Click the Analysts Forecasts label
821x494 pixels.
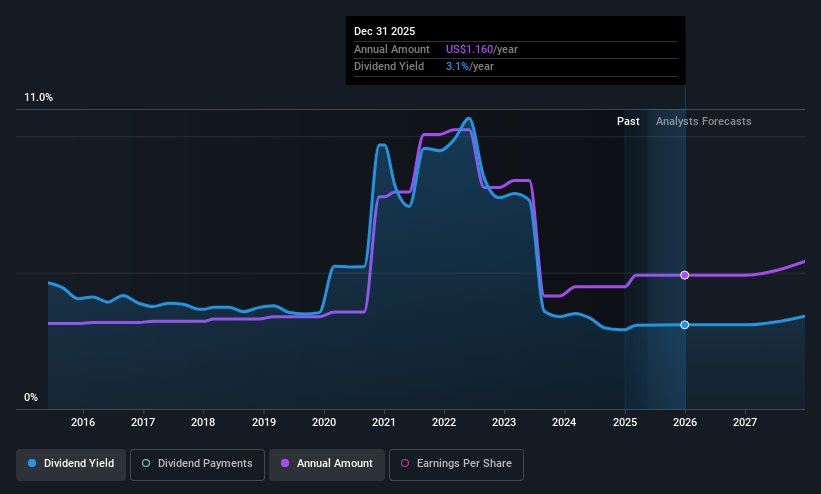703,122
